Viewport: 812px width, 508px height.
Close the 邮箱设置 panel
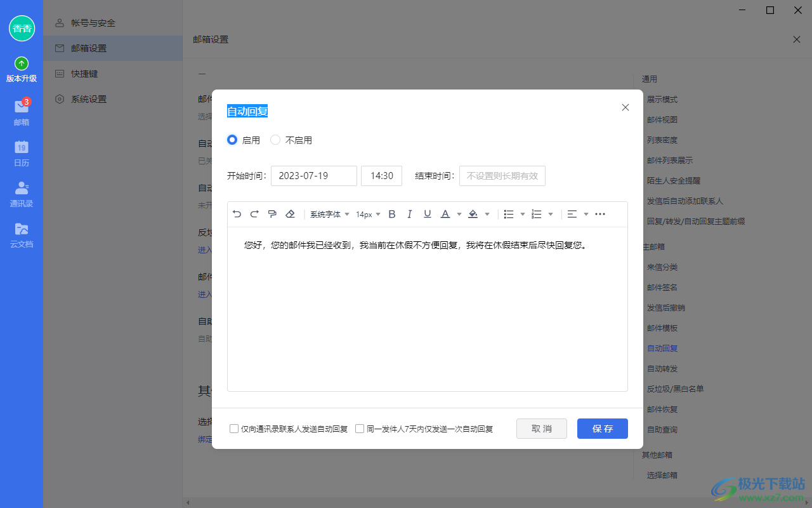797,39
